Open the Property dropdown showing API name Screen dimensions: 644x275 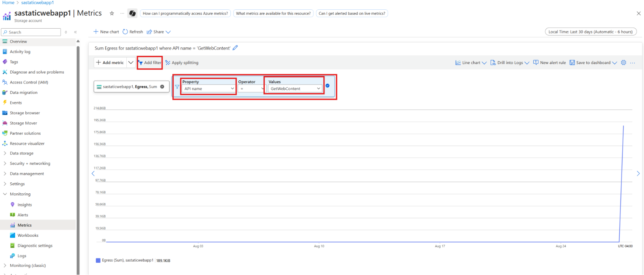pyautogui.click(x=209, y=89)
